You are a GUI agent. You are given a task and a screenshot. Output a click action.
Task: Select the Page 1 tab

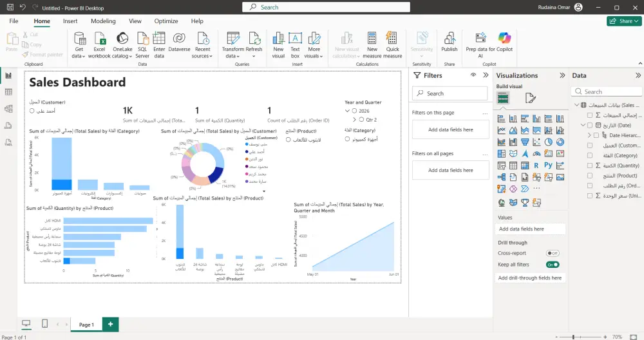[x=86, y=325]
